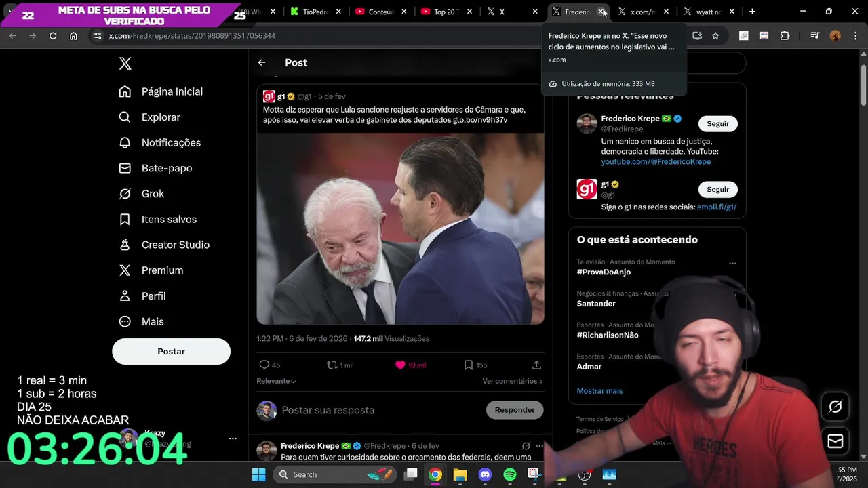Click the Windows Start button

pos(258,474)
